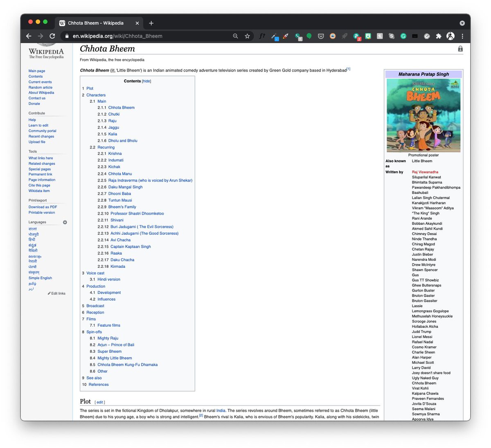Click the Languages settings gear

(65, 222)
